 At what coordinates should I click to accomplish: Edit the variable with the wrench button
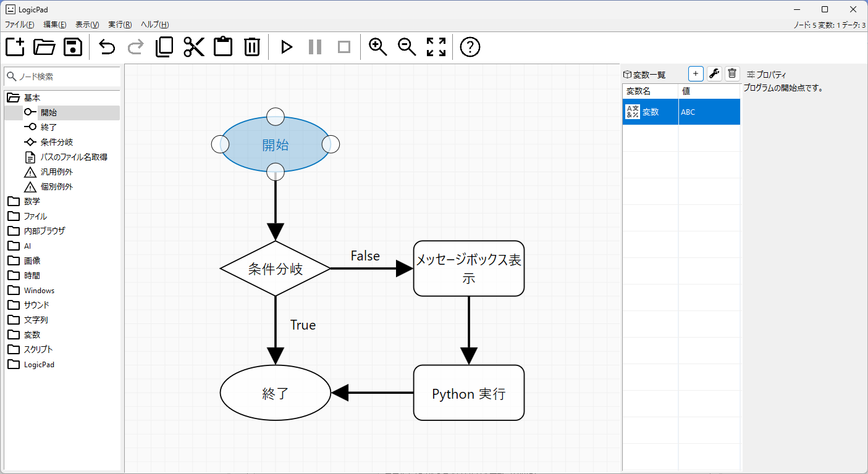pos(714,74)
